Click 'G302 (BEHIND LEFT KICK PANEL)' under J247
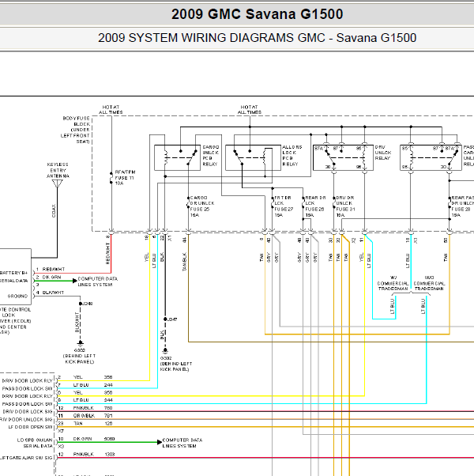This screenshot has height=476, width=474. click(176, 364)
